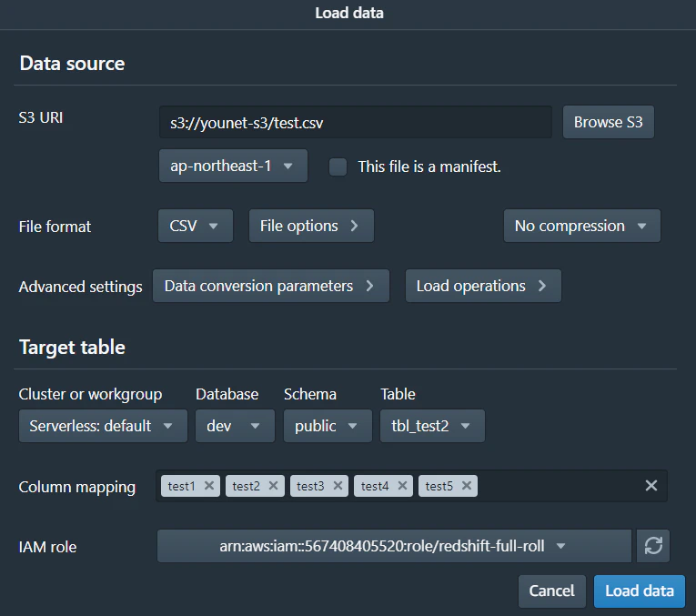Image resolution: width=696 pixels, height=616 pixels.
Task: Click the 'Database' label
Action: pos(227,394)
